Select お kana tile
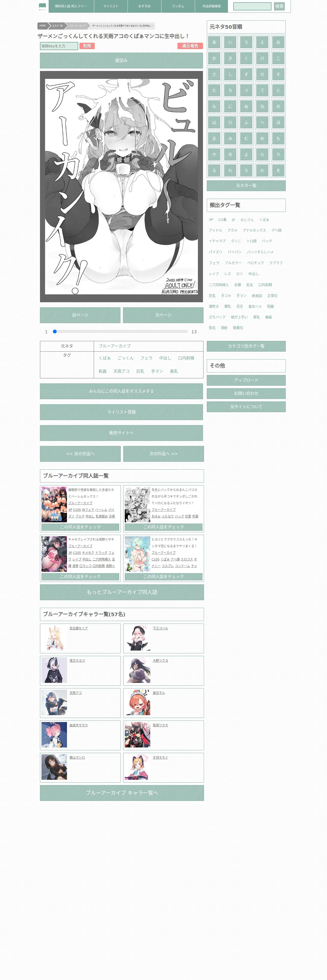Screen dimensions: 327x980 tap(278, 42)
